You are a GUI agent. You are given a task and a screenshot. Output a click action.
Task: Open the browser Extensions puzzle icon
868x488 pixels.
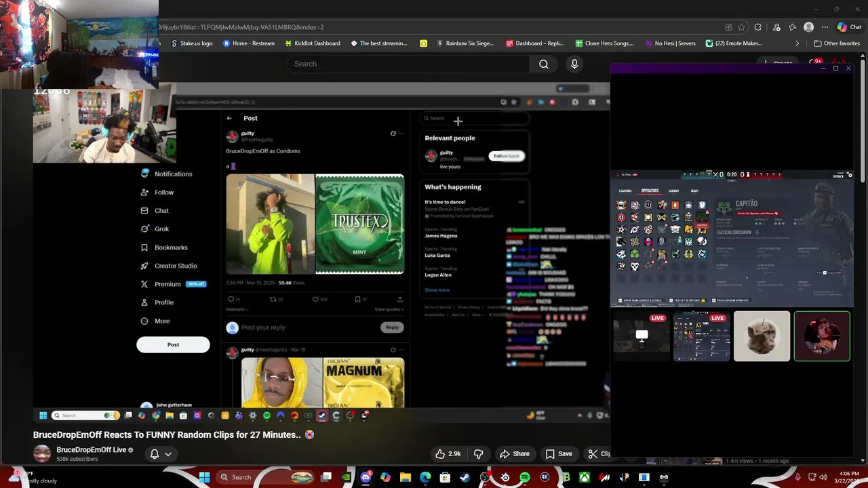coord(758,27)
